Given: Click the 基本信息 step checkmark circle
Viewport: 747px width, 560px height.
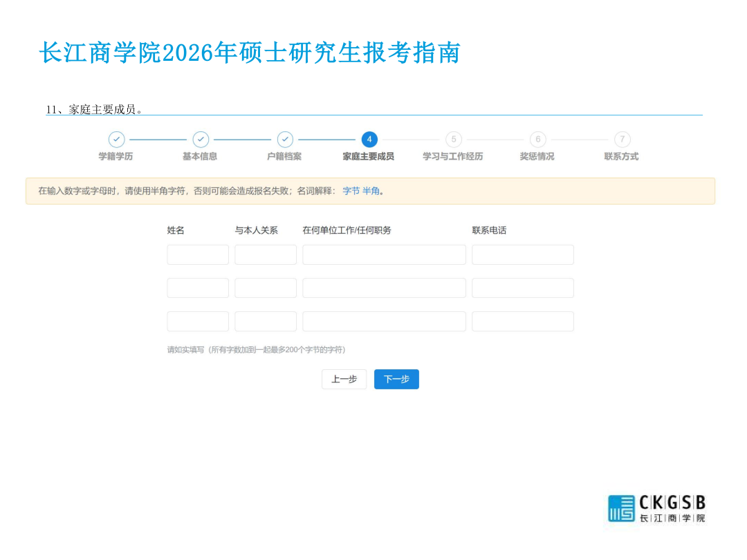Looking at the screenshot, I should coord(201,140).
